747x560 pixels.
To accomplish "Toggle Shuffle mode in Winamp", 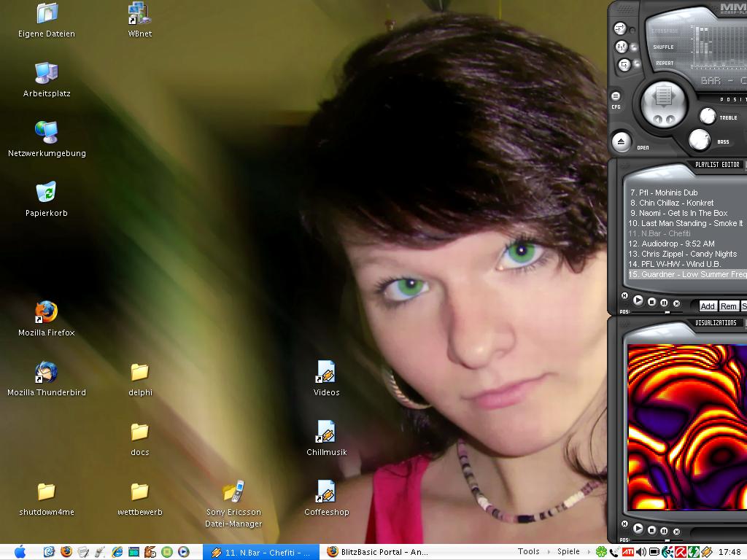I will tap(622, 47).
